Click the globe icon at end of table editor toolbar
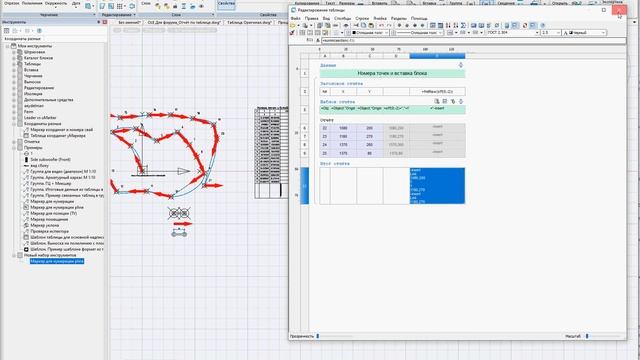Image resolution: width=640 pixels, height=360 pixels. [542, 25]
